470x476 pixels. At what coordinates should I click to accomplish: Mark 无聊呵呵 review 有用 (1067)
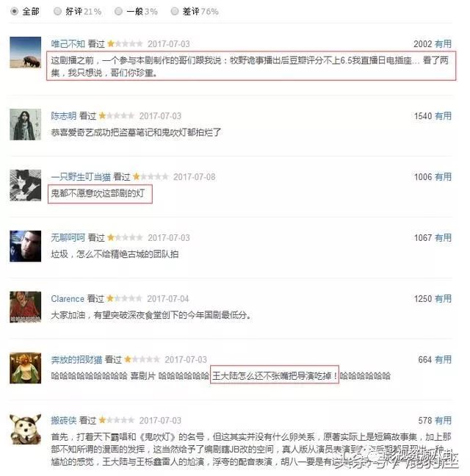point(443,238)
